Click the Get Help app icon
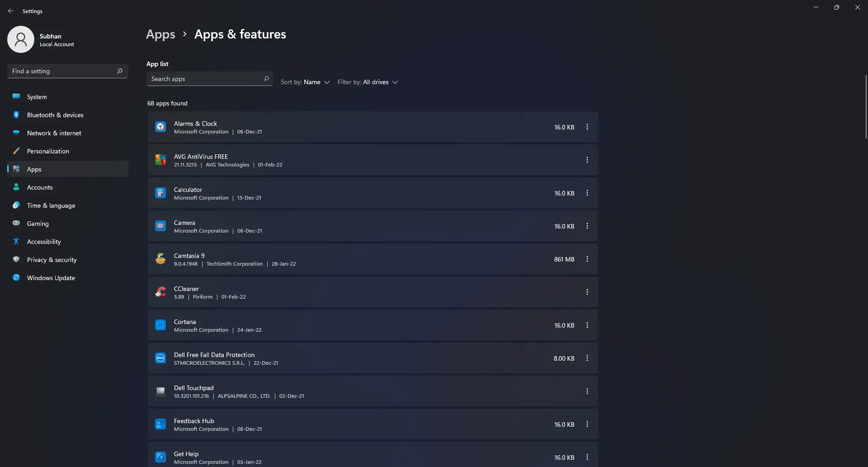This screenshot has width=868, height=467. (x=160, y=457)
